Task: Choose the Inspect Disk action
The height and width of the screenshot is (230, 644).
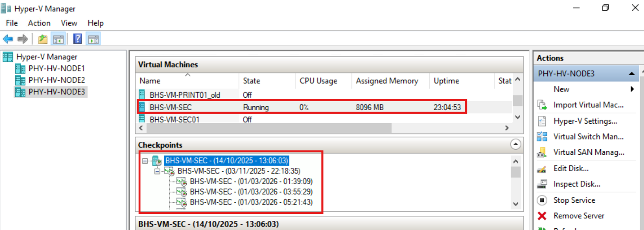Action: click(577, 184)
